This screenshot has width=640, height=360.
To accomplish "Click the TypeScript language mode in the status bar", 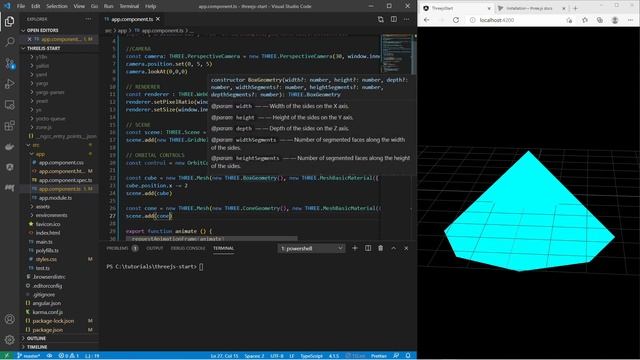I will coord(311,356).
